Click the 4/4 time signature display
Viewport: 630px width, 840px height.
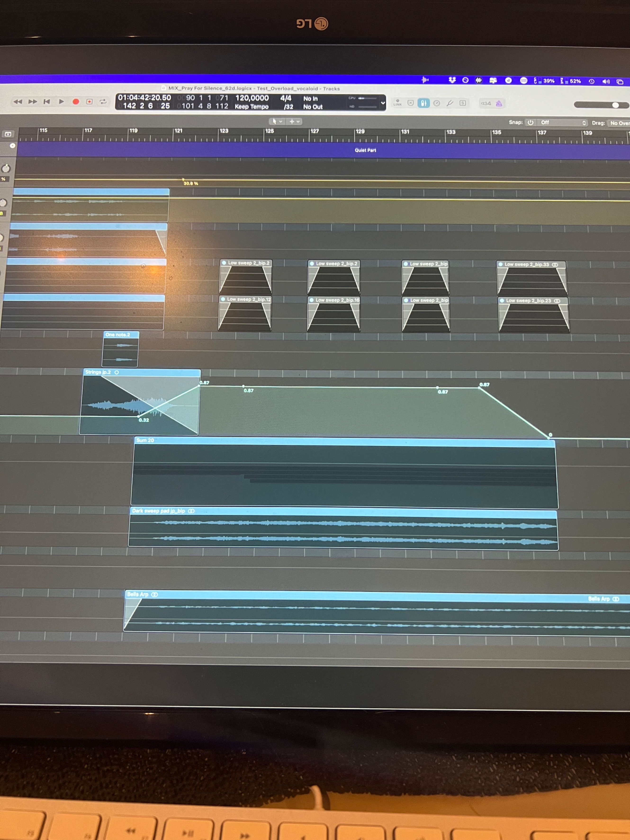point(286,98)
